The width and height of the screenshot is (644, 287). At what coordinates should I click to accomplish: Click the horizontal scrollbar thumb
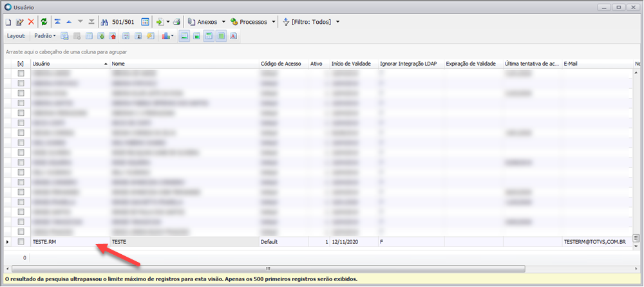tap(268, 268)
